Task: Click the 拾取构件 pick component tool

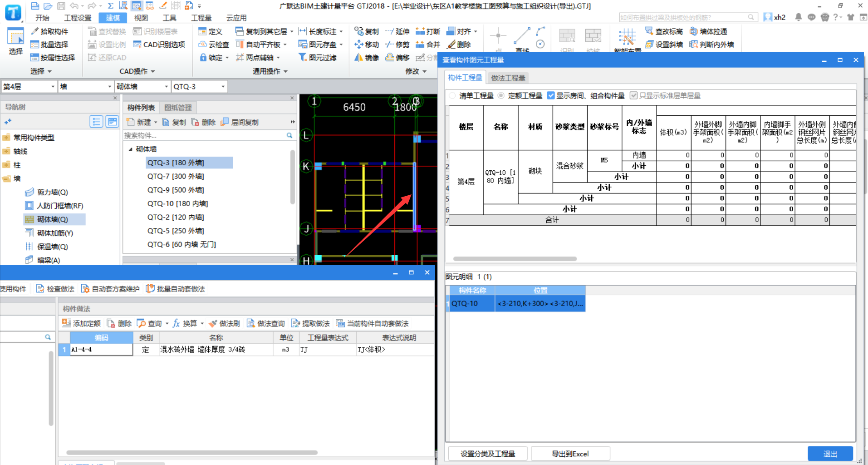Action: pyautogui.click(x=49, y=31)
